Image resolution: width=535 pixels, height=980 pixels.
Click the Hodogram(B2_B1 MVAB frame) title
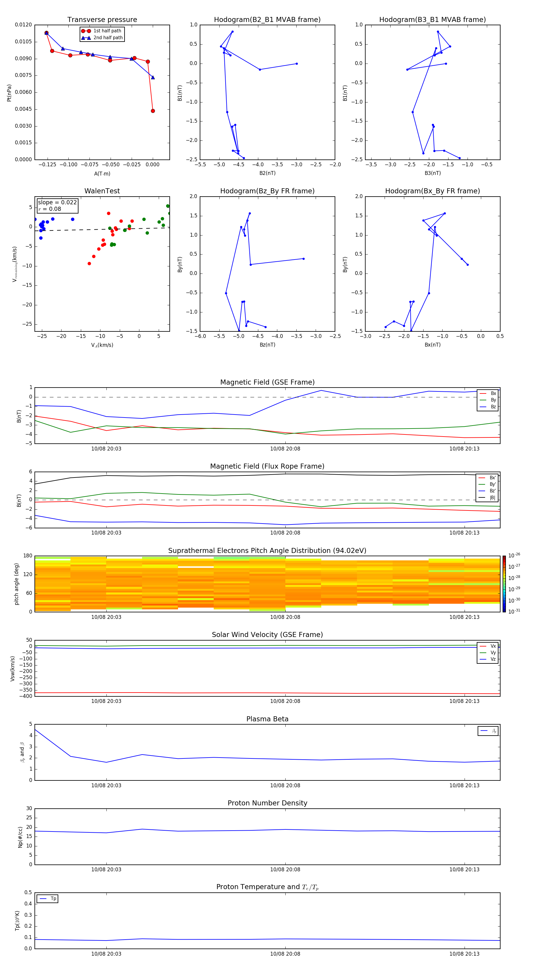tap(267, 20)
